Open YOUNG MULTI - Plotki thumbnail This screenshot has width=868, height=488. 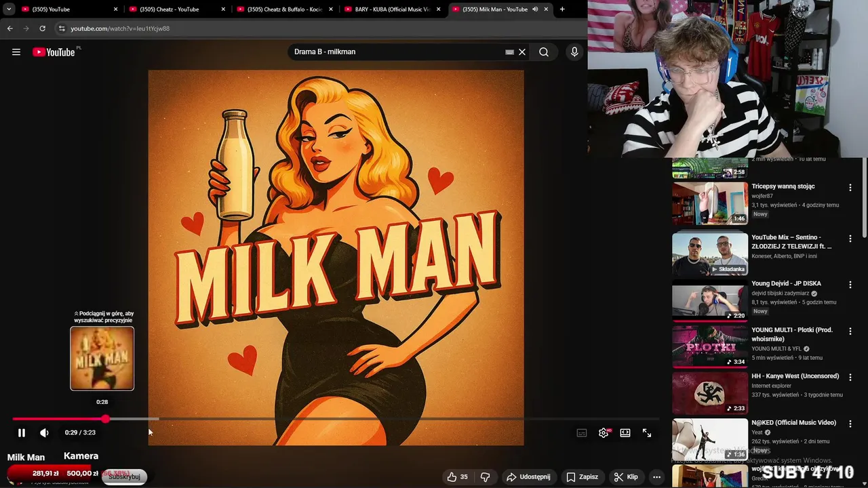(710, 346)
